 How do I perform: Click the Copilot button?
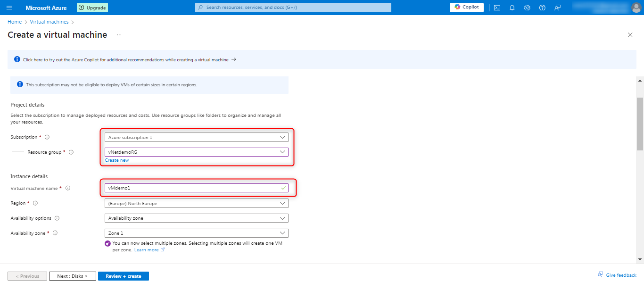467,8
